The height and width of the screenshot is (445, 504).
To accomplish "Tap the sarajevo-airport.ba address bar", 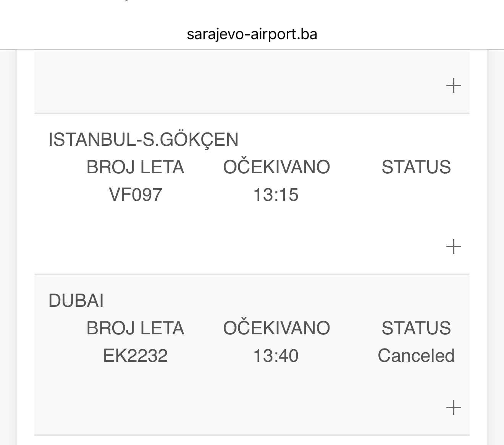I will pos(252,34).
